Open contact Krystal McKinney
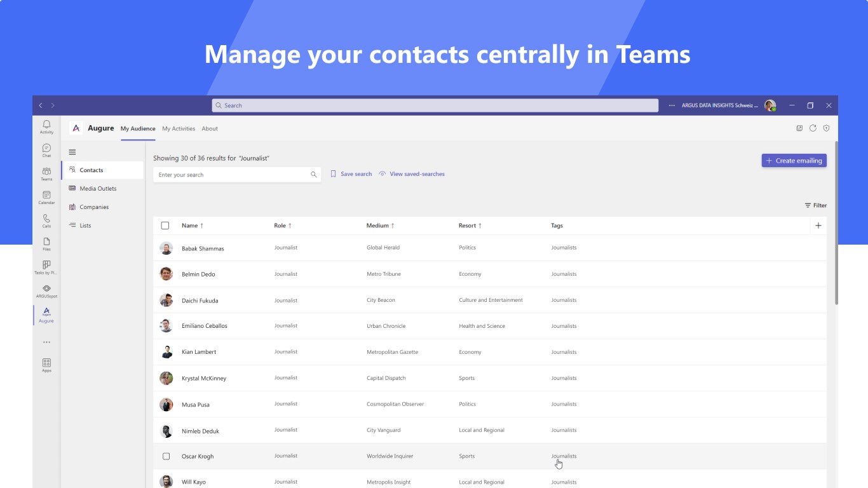Image resolution: width=868 pixels, height=488 pixels. (204, 379)
